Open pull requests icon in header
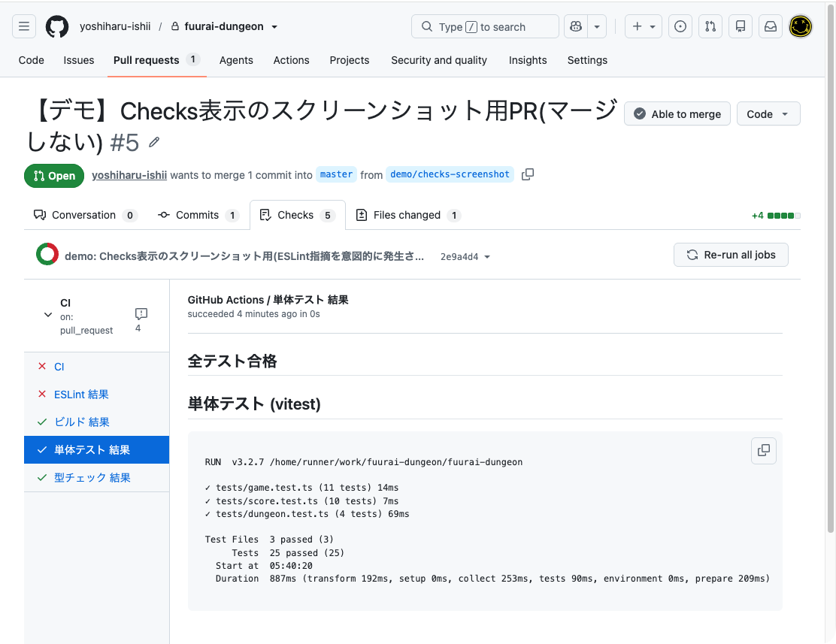Viewport: 836px width, 644px height. tap(710, 26)
